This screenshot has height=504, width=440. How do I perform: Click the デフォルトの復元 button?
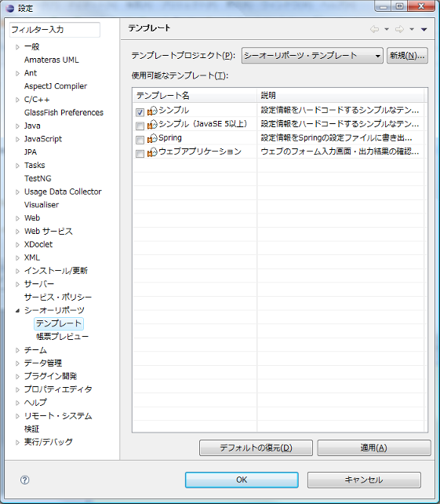click(x=256, y=447)
